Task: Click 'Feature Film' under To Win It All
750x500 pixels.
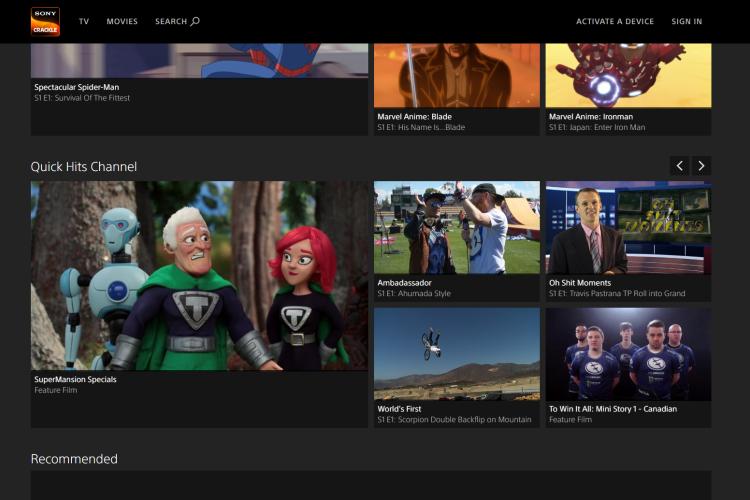Action: (x=570, y=420)
